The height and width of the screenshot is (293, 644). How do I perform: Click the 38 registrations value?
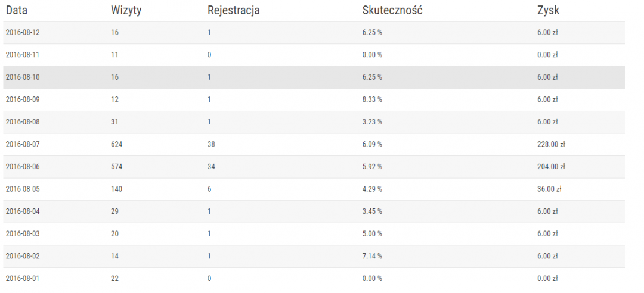(212, 144)
